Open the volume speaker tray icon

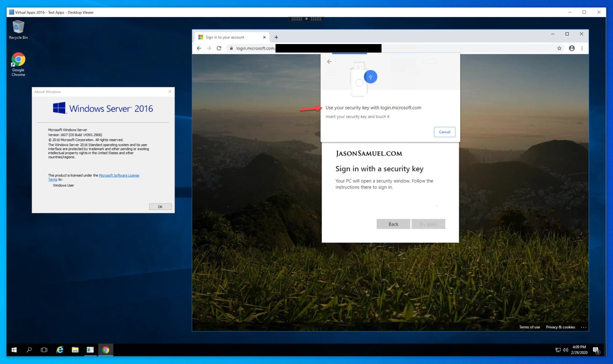tap(565, 350)
